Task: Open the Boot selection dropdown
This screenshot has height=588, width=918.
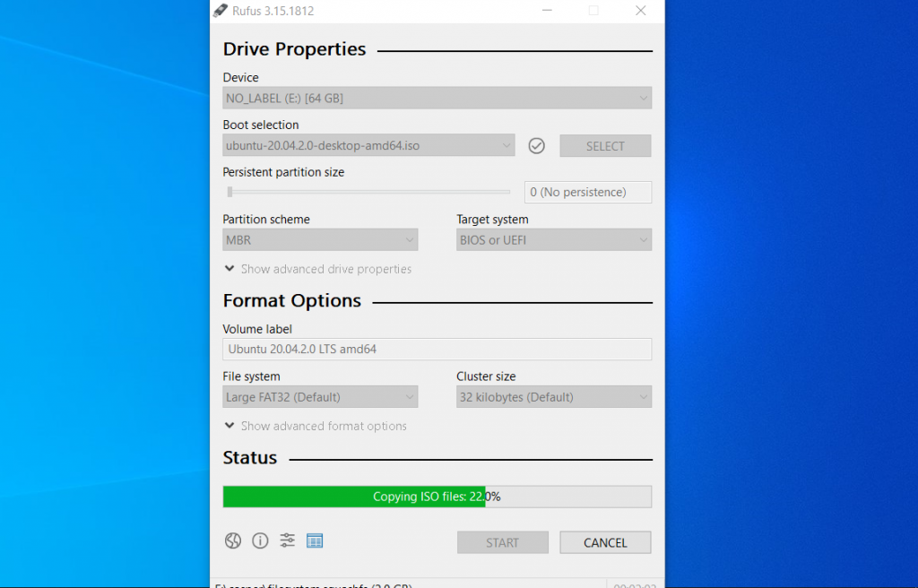Action: coord(368,145)
